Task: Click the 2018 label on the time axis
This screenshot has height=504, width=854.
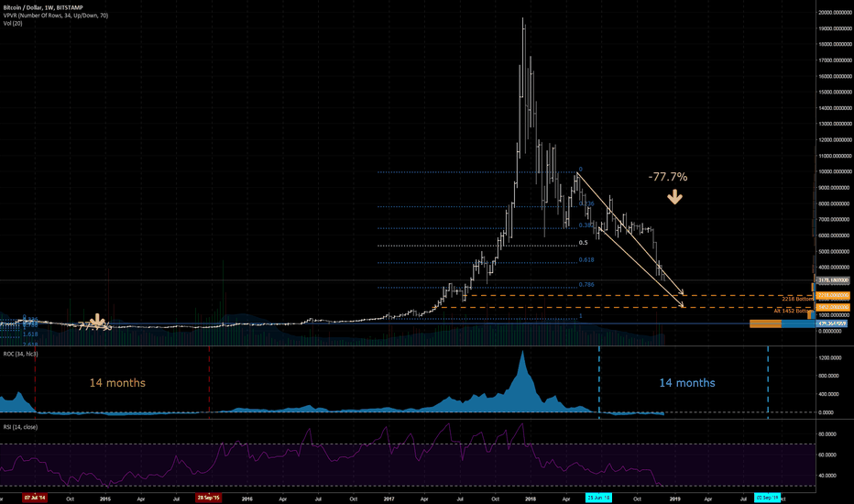Action: coord(530,499)
